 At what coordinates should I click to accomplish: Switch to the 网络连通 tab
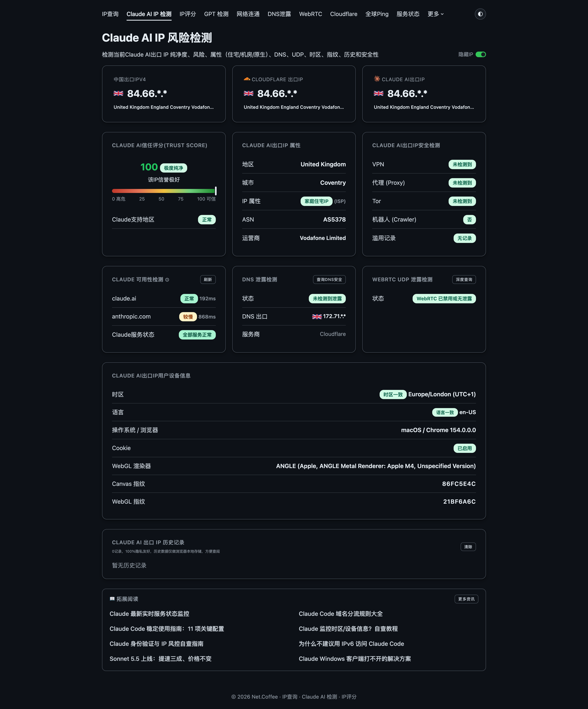(x=248, y=14)
